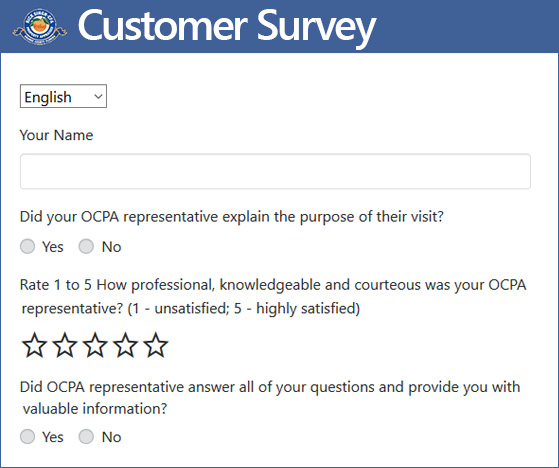Rate one star for the representative
The height and width of the screenshot is (468, 559).
pos(34,345)
